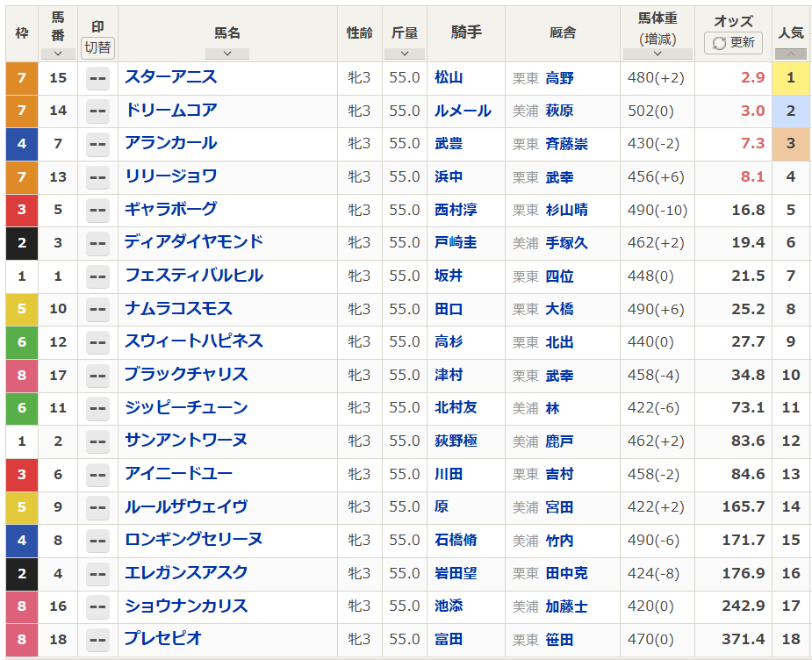Open trainer 高野 stable link
This screenshot has width=812, height=660.
(560, 78)
